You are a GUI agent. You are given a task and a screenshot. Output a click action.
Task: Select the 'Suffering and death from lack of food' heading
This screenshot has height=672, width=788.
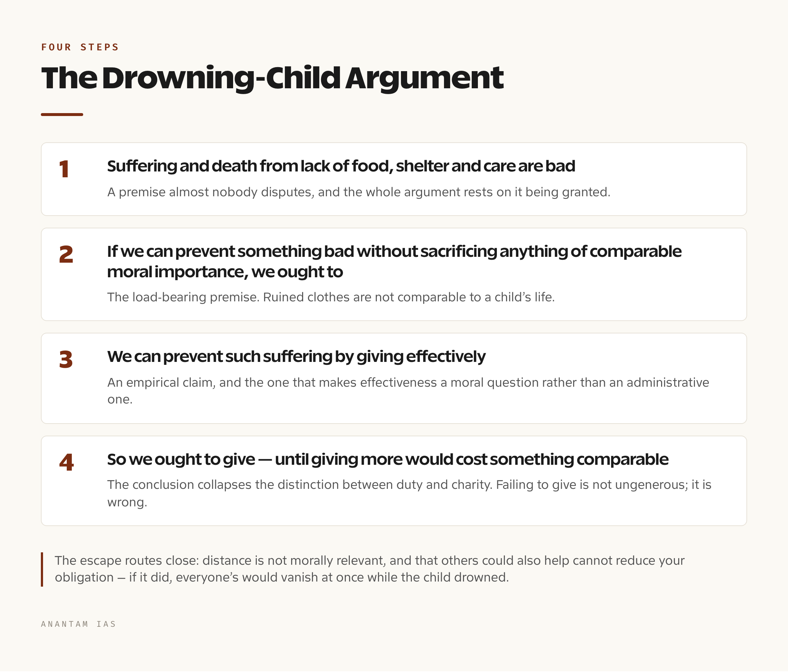point(341,166)
